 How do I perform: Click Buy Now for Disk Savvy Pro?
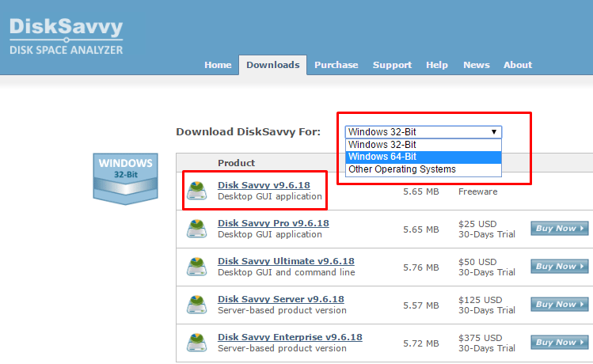[x=559, y=229]
